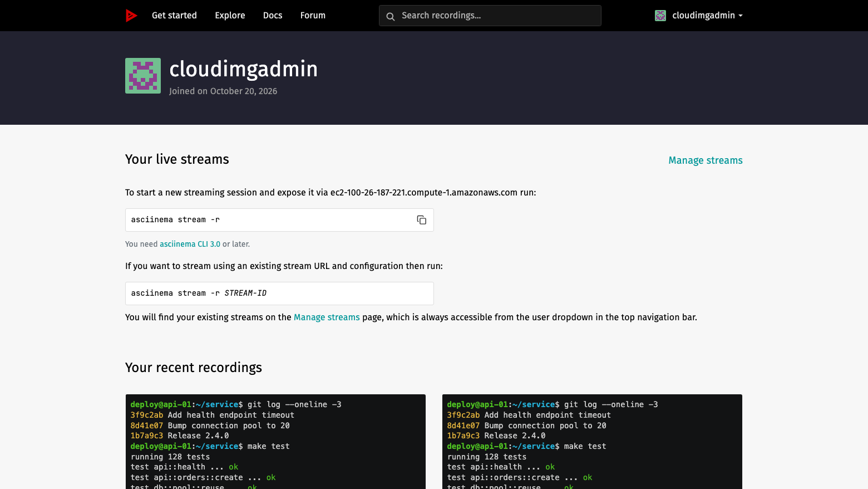The height and width of the screenshot is (489, 868).
Task: Click the large cloudimgadmin profile heading
Action: click(244, 69)
